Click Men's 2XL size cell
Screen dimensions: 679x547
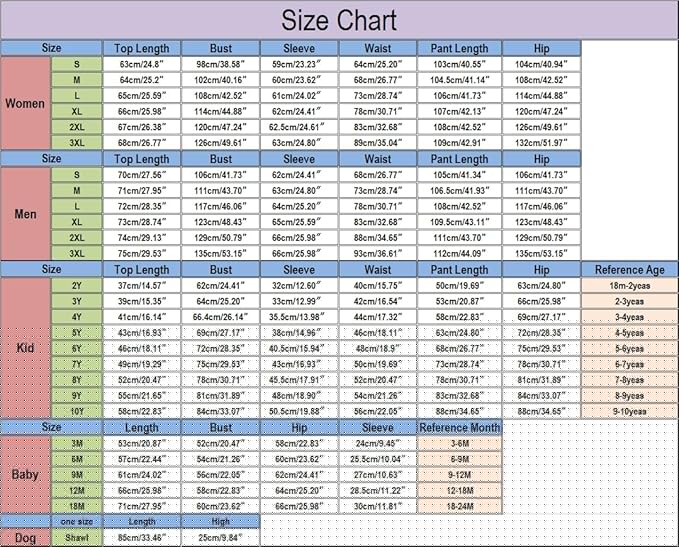click(x=77, y=237)
